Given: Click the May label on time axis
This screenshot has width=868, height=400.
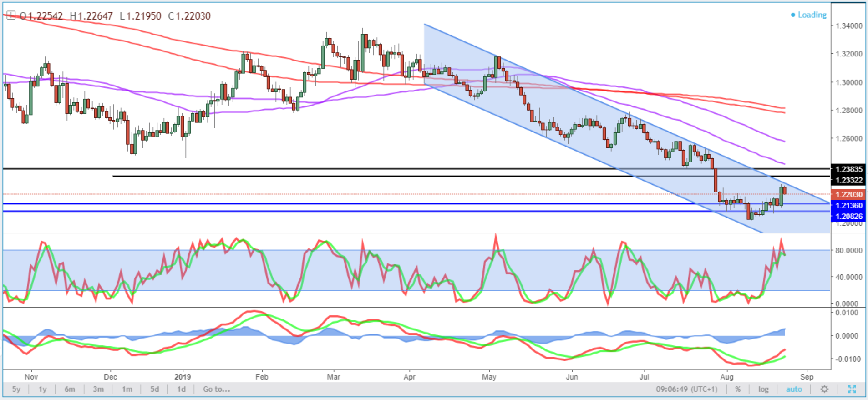Looking at the screenshot, I should click(489, 377).
